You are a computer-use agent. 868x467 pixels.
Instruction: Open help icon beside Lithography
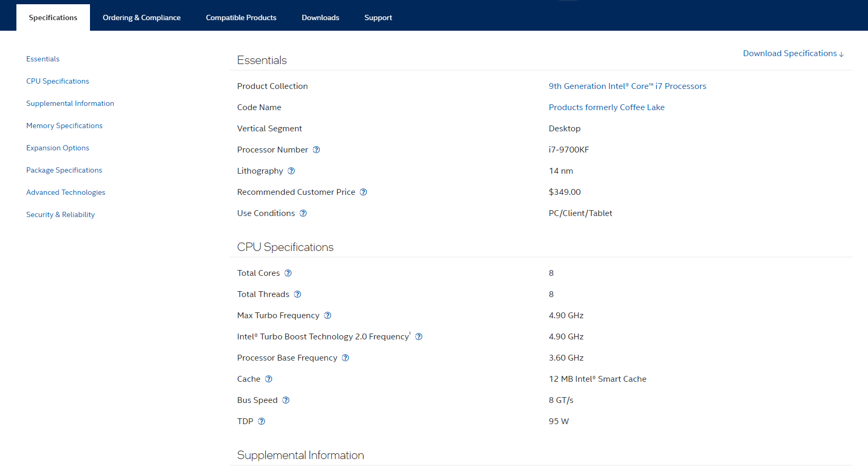pos(291,171)
